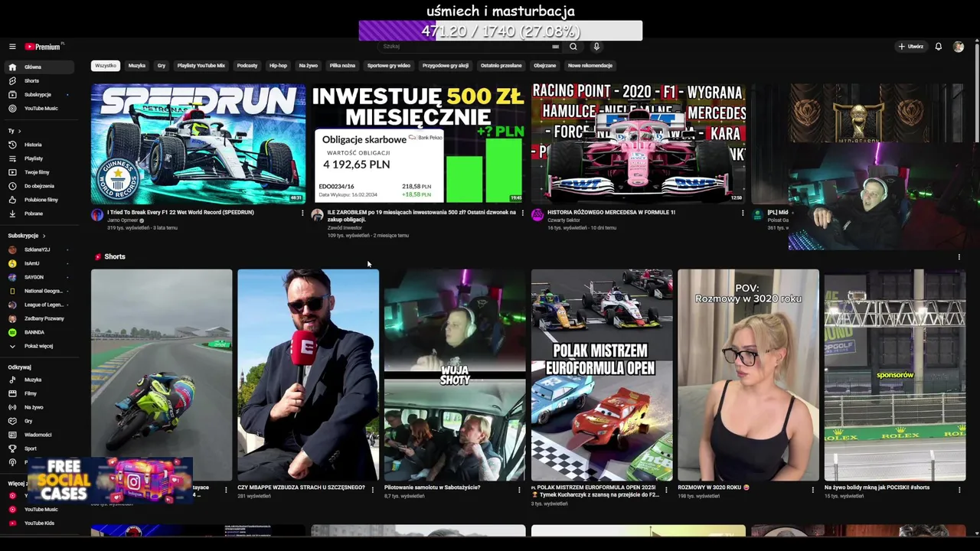Open Jarno Opmeer channel avatar
Image resolution: width=980 pixels, height=551 pixels.
[97, 215]
